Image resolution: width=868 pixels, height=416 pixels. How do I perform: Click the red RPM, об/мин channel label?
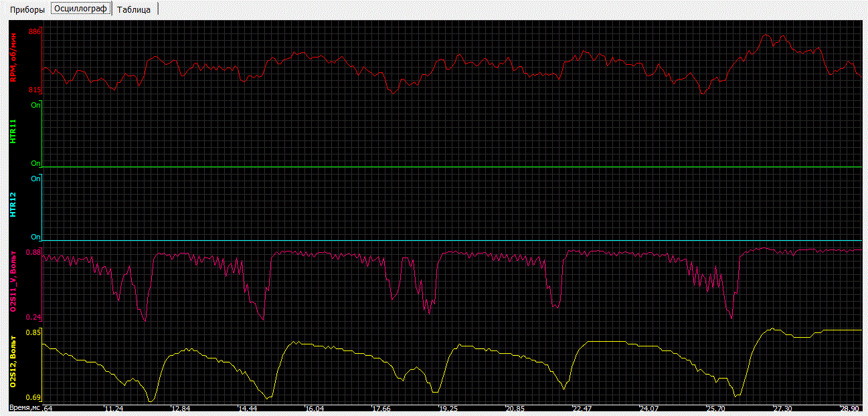[12, 59]
